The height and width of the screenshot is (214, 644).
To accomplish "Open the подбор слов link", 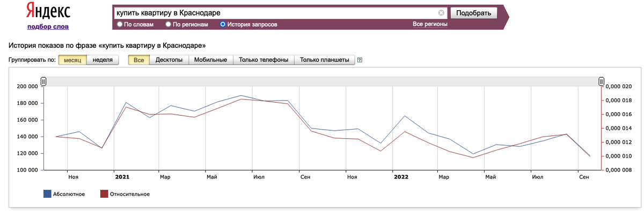I will (x=48, y=26).
